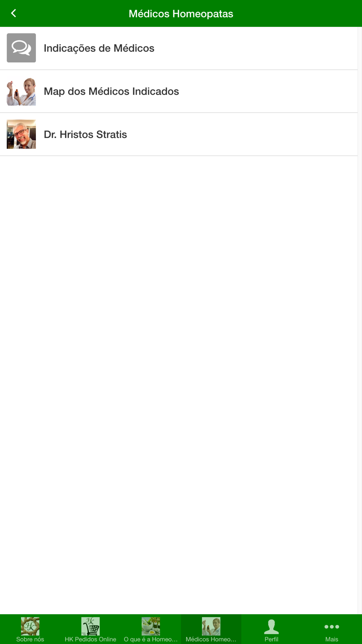Open the Perfil tab label
This screenshot has width=362, height=644.
(271, 639)
